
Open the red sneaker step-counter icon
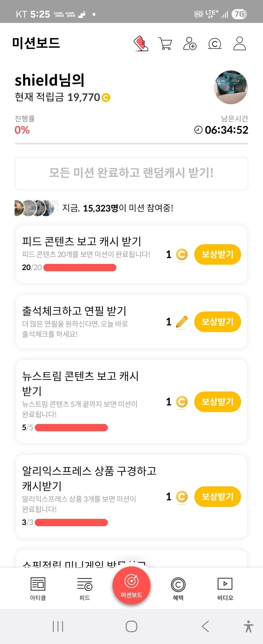coord(141,43)
